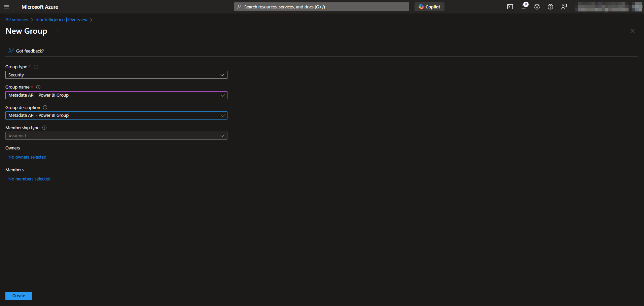This screenshot has width=644, height=306.
Task: Open the New Group ellipsis menu
Action: 58,31
